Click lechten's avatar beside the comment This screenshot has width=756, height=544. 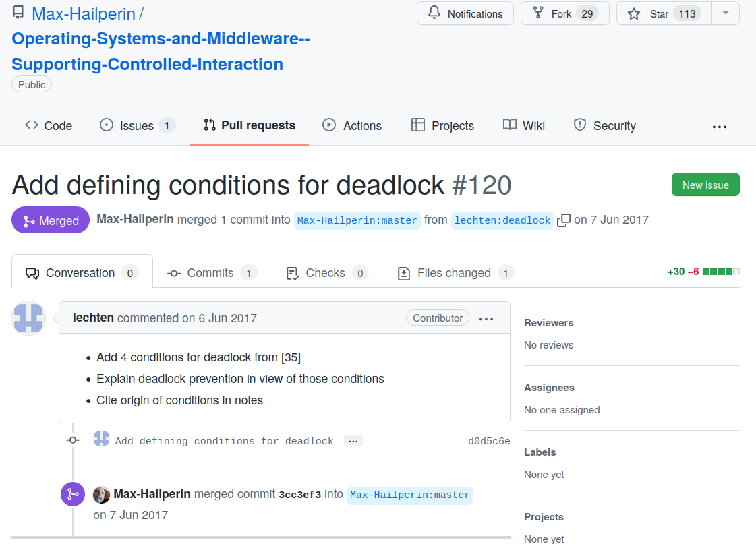[x=28, y=318]
